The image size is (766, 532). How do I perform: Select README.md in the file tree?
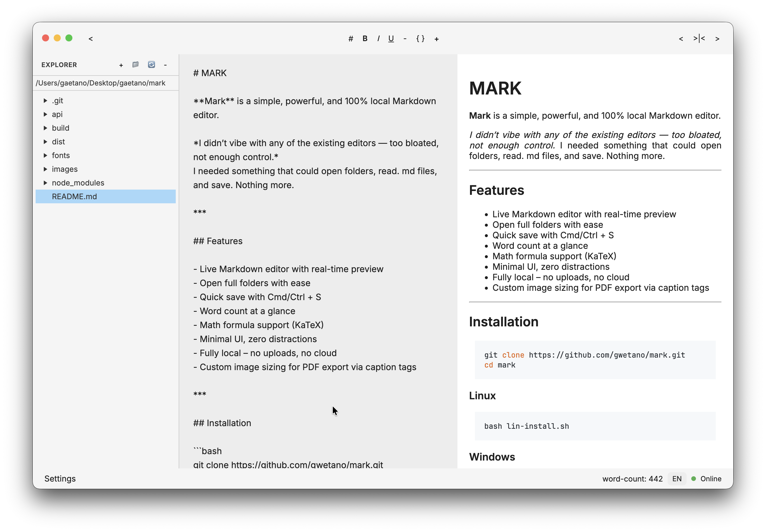point(105,196)
